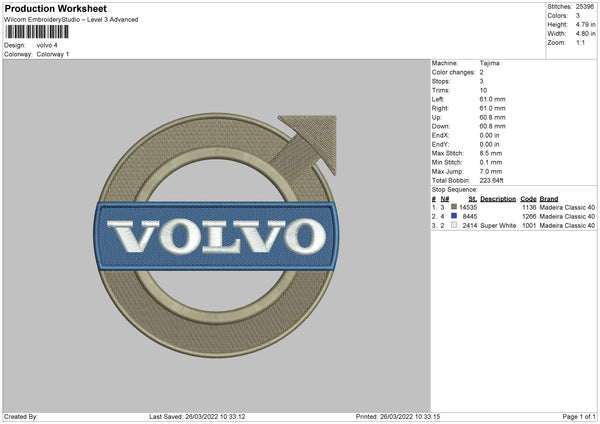Click the design name "volvo 4"
This screenshot has width=600, height=424.
pos(47,45)
